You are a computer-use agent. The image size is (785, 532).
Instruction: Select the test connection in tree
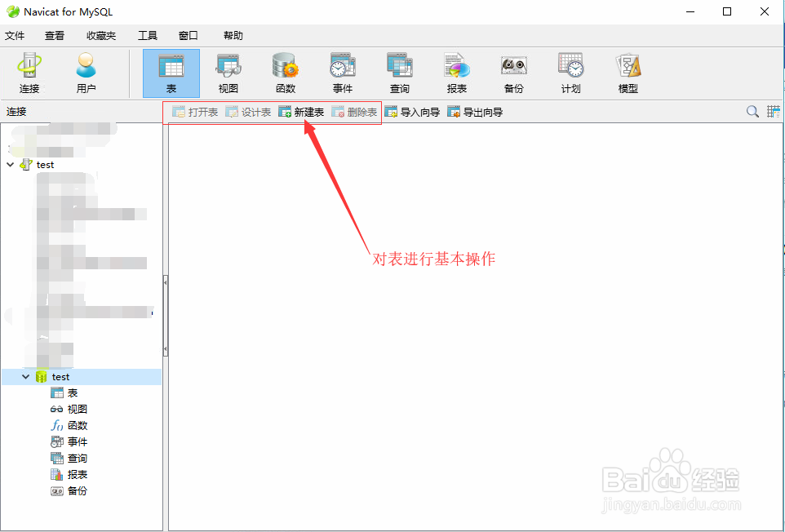tap(45, 165)
